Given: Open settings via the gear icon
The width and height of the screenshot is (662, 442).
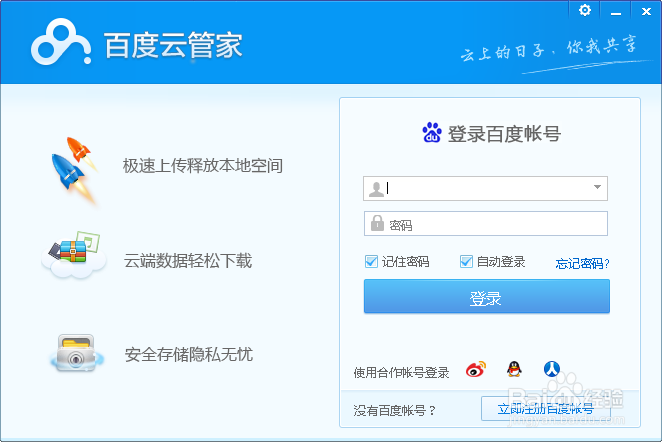Looking at the screenshot, I should pos(585,10).
